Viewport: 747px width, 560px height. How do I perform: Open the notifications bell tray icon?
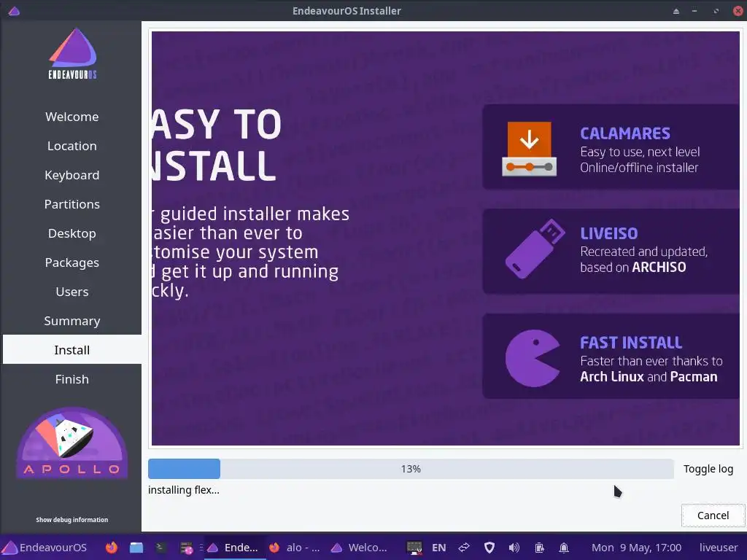click(x=564, y=548)
